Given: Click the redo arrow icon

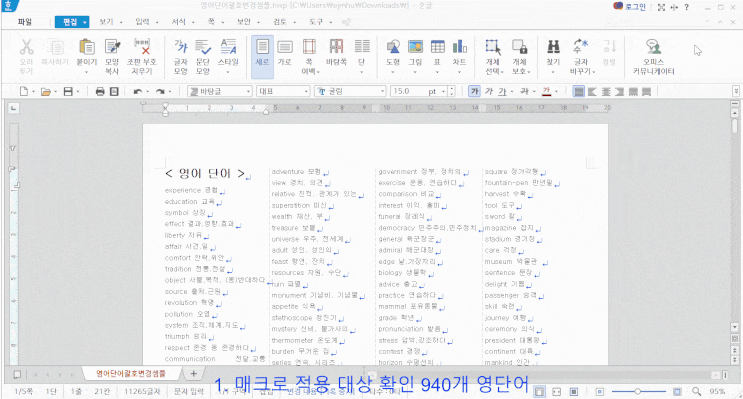Looking at the screenshot, I should pyautogui.click(x=161, y=91).
